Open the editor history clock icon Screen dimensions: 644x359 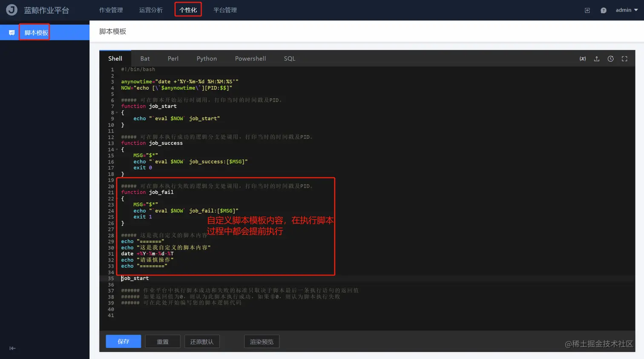click(x=611, y=59)
